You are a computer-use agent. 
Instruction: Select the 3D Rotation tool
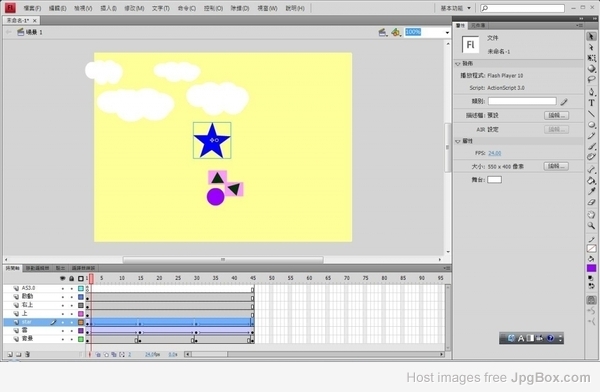pyautogui.click(x=591, y=69)
